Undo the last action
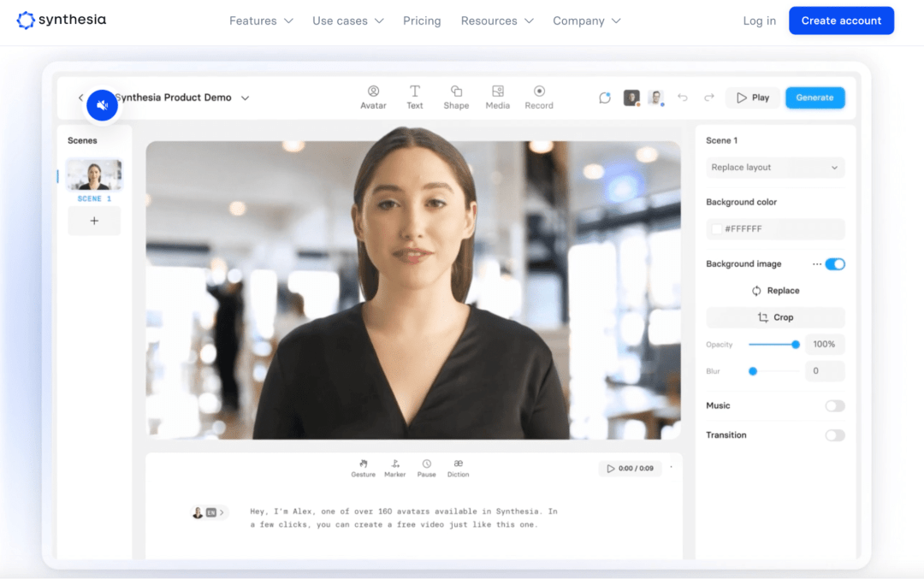Image resolution: width=924 pixels, height=579 pixels. tap(683, 97)
